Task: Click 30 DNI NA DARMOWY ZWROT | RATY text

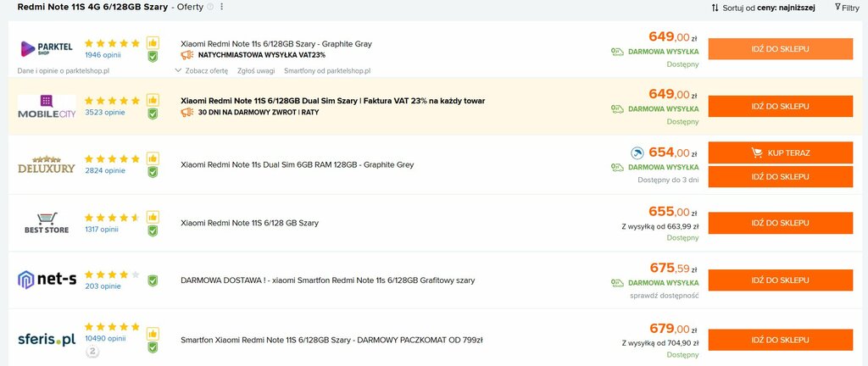Action: click(x=258, y=112)
